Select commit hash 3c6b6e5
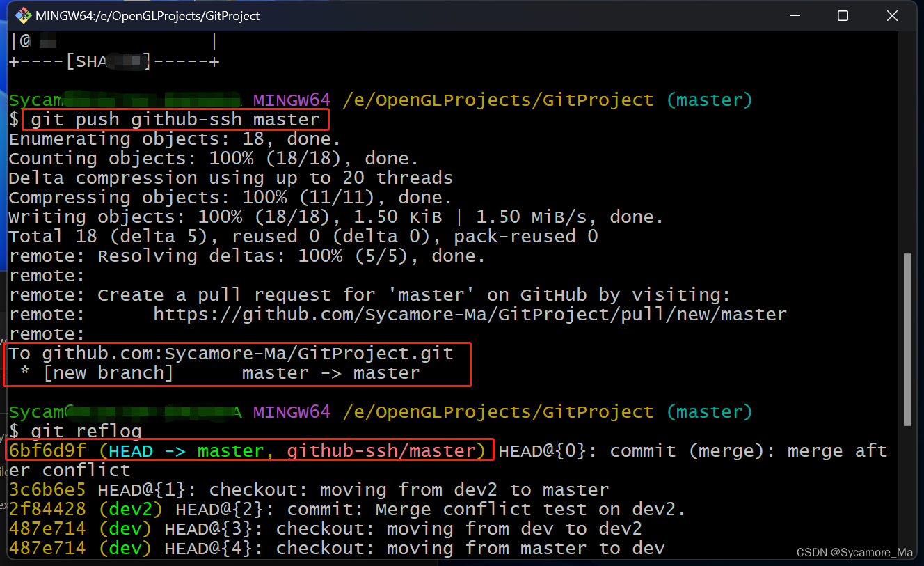924x566 pixels. (x=47, y=490)
